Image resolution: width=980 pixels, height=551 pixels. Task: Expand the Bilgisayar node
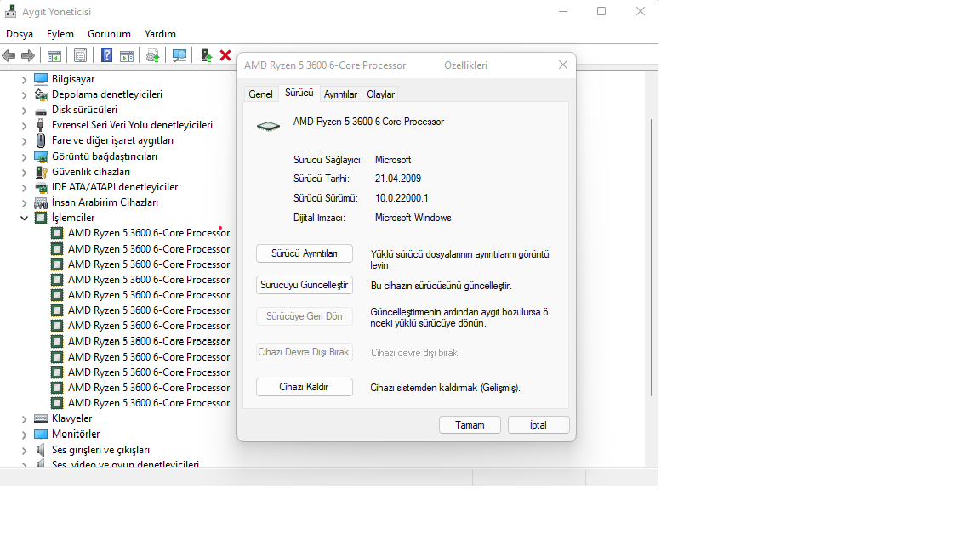[24, 79]
